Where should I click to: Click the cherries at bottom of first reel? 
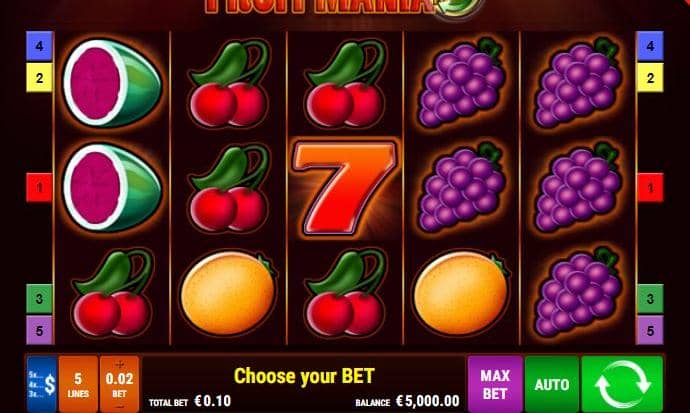[113, 293]
